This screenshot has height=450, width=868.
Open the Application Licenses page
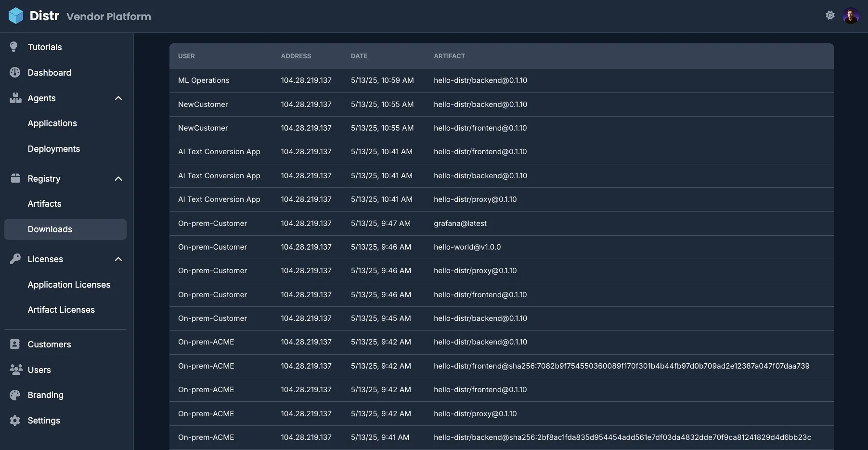click(x=69, y=284)
